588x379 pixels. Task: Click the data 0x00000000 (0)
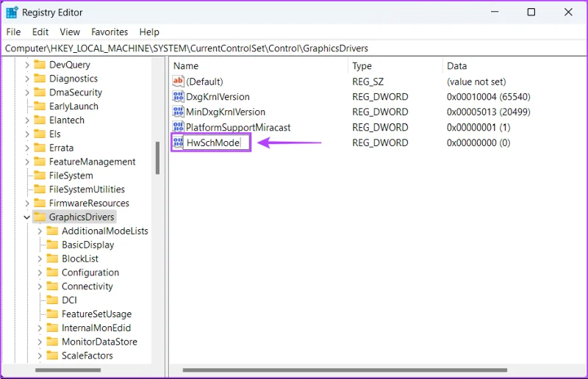pyautogui.click(x=478, y=142)
